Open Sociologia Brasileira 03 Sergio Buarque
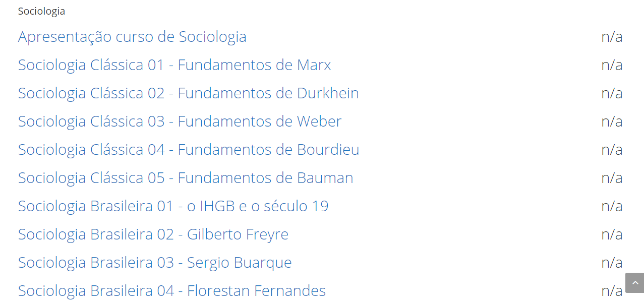 point(155,263)
